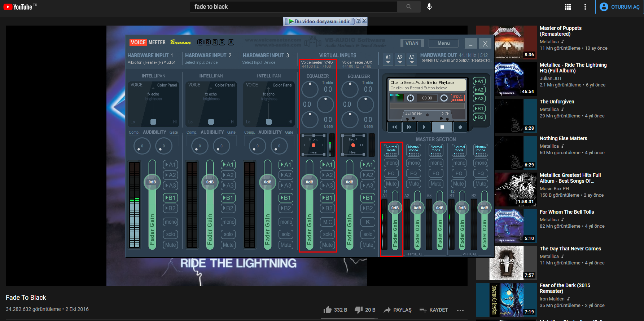Adjust Voicemeeter AUX fader gain knob
This screenshot has height=321, width=644.
coord(350,182)
